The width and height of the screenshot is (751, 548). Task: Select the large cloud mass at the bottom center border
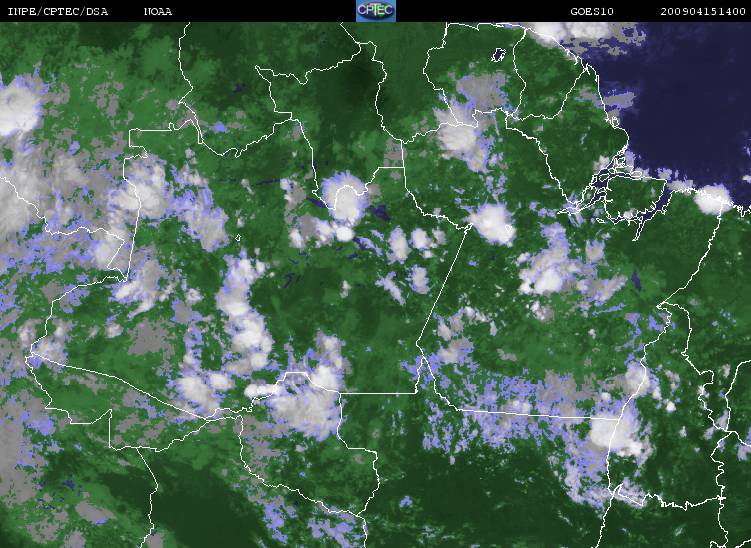(305, 405)
